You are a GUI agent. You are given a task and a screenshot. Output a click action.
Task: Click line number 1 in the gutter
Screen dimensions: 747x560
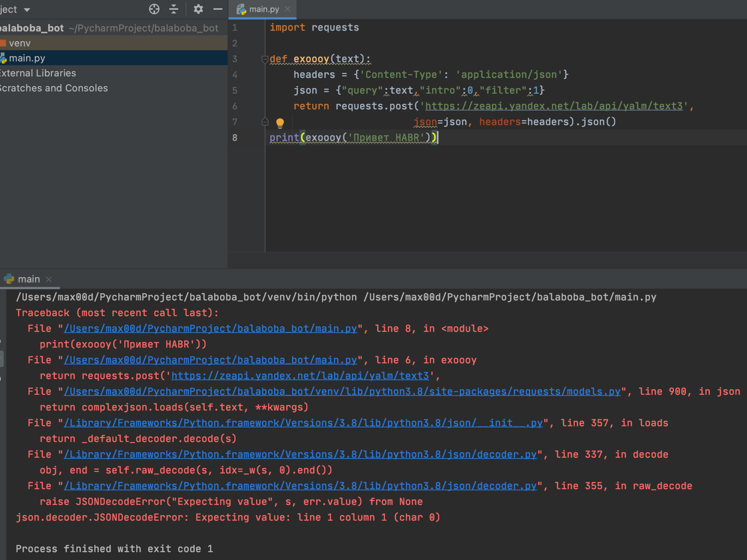[x=235, y=28]
